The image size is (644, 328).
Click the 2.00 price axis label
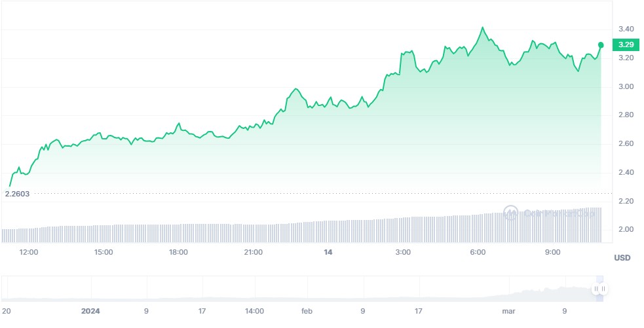point(626,229)
